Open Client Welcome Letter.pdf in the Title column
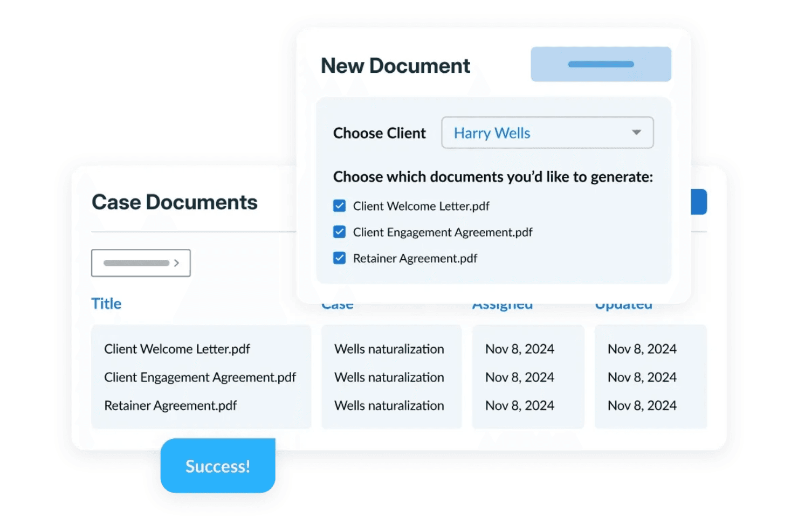The width and height of the screenshot is (798, 532). click(177, 349)
